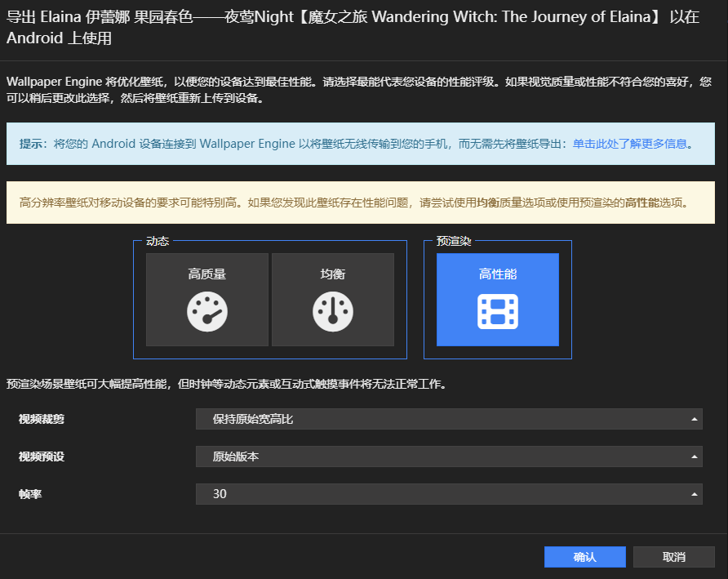Image resolution: width=728 pixels, height=579 pixels.
Task: Open the 帧率 dropdown showing 30
Action: (x=449, y=494)
